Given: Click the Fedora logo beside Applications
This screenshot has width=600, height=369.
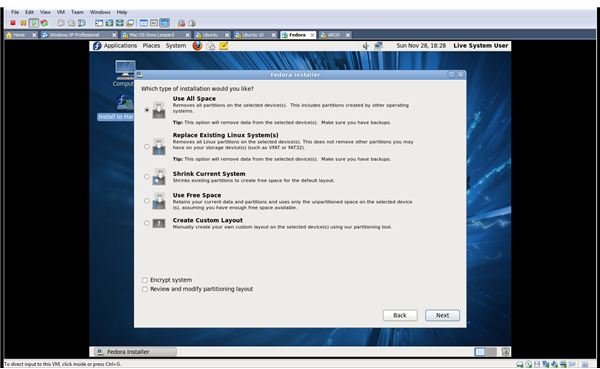Looking at the screenshot, I should pos(97,46).
